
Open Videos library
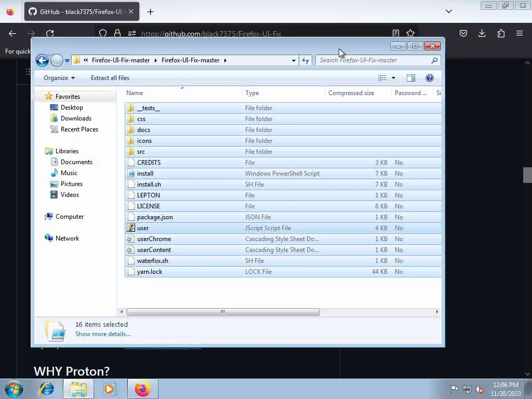[70, 195]
